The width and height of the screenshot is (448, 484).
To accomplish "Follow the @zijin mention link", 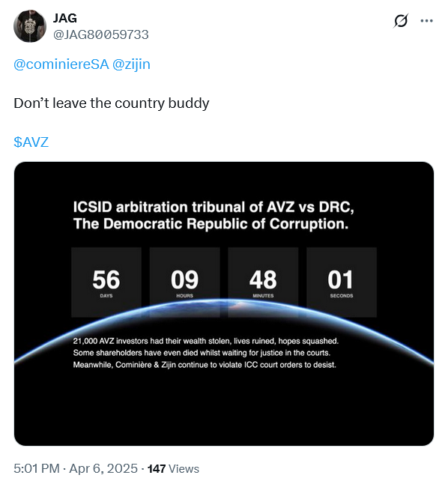I will [131, 64].
